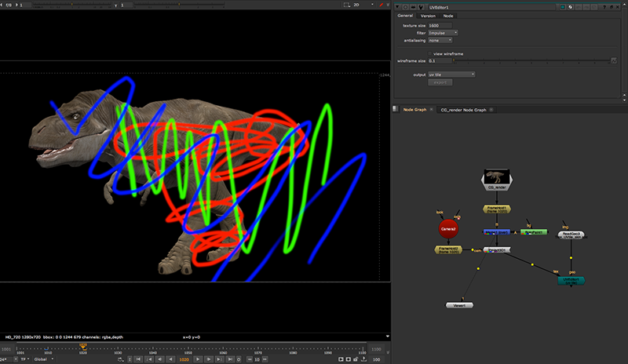This screenshot has width=628, height=364.
Task: Collapse the UVEditor1 properties panel arrow
Action: tap(397, 6)
